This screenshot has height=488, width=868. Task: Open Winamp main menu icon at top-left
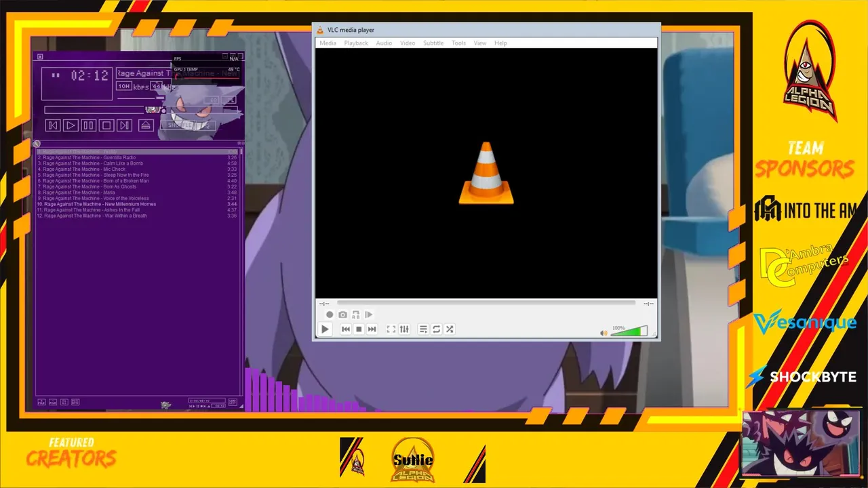40,57
